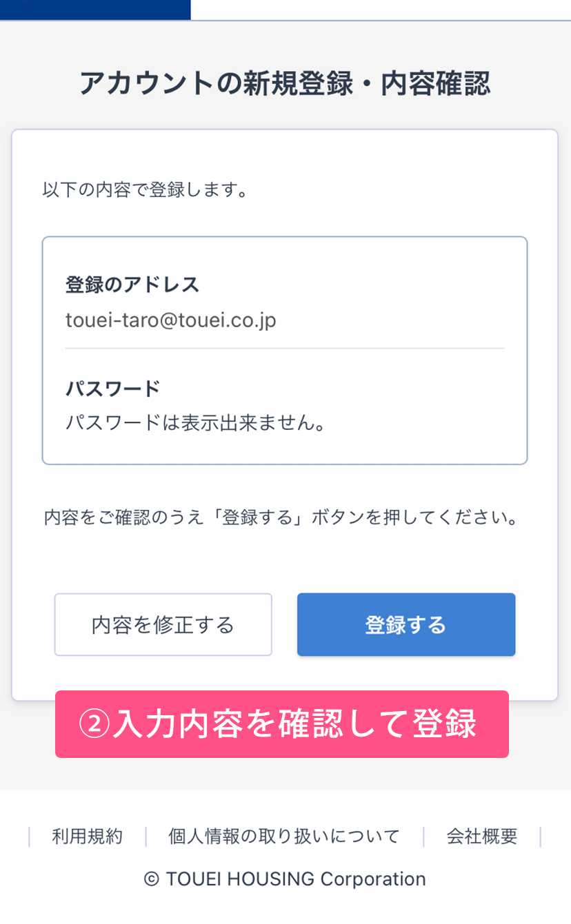Open 個人情報の取り扱いについて link
571x924 pixels.
(284, 836)
